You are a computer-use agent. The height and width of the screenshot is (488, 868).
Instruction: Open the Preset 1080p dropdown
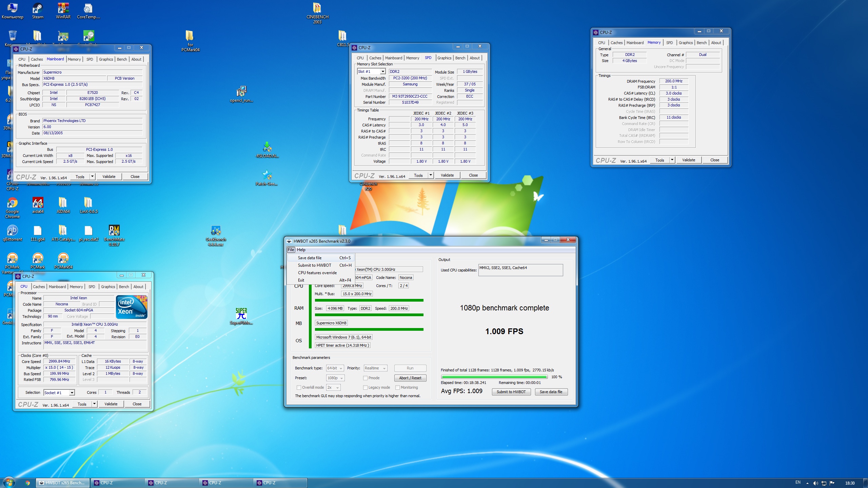click(335, 378)
